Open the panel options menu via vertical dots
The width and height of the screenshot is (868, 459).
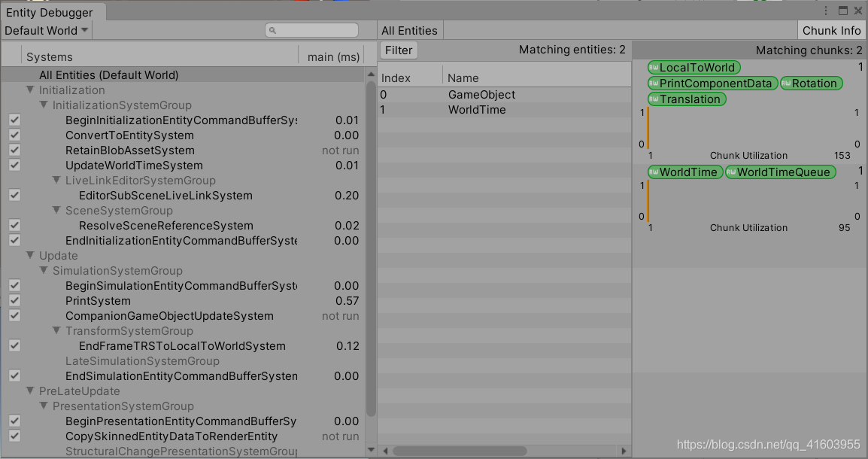click(826, 10)
